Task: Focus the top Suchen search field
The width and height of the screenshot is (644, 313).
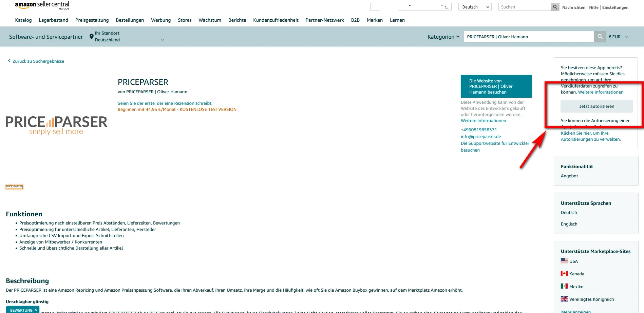Action: tap(525, 7)
